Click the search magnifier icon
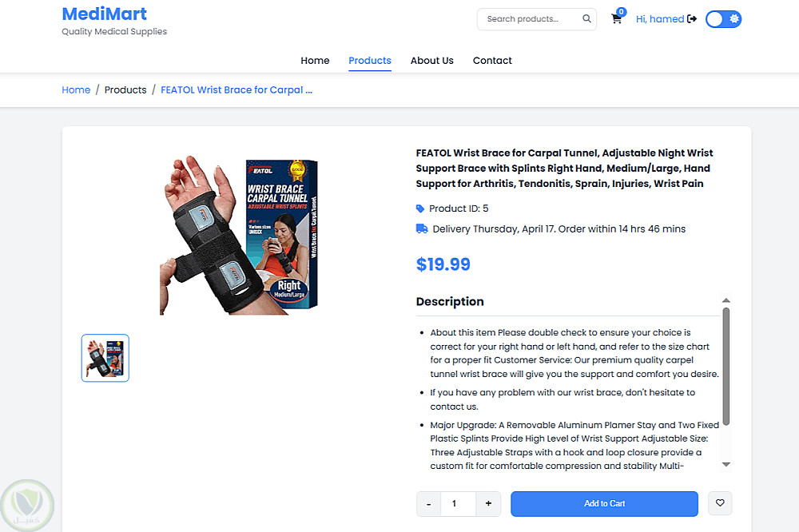799x532 pixels. [x=586, y=19]
